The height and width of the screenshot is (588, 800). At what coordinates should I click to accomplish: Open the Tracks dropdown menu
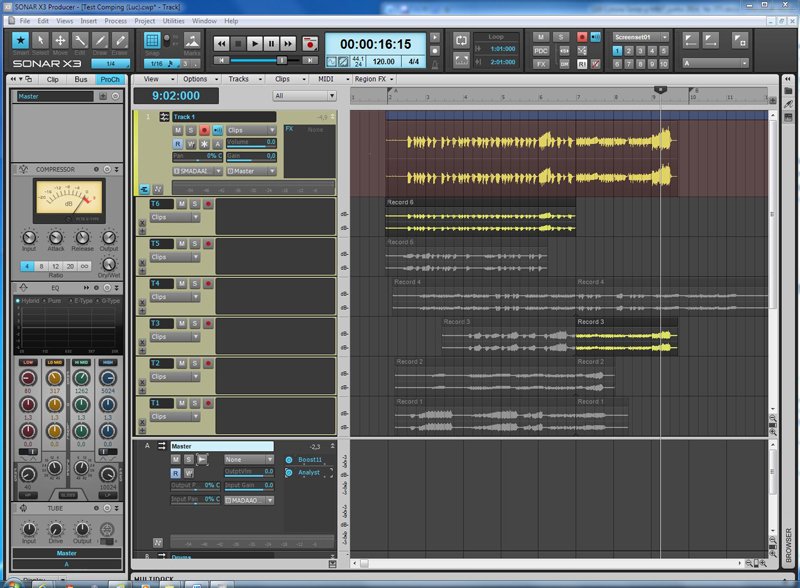(x=244, y=79)
